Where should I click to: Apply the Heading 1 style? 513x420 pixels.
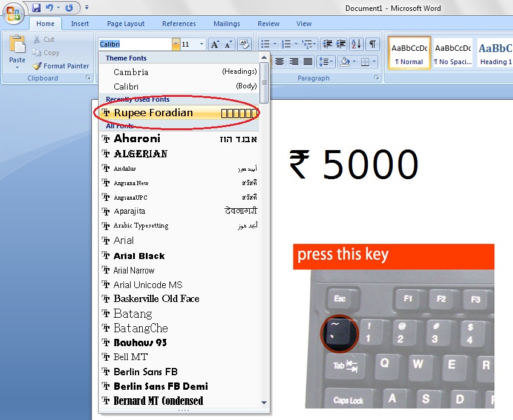[x=495, y=53]
